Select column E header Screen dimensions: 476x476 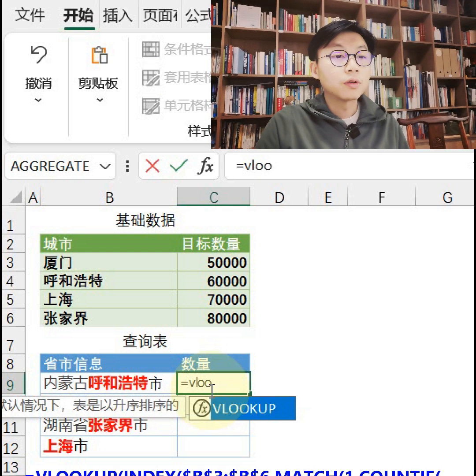(x=328, y=197)
